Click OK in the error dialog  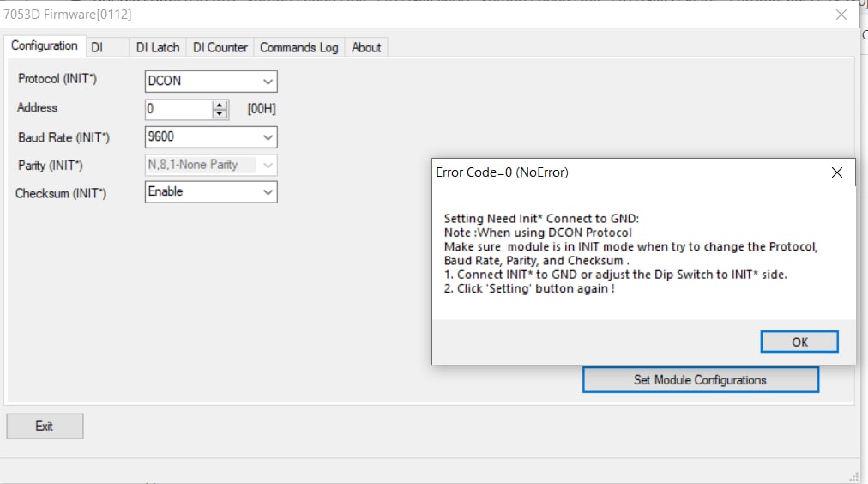pyautogui.click(x=799, y=342)
